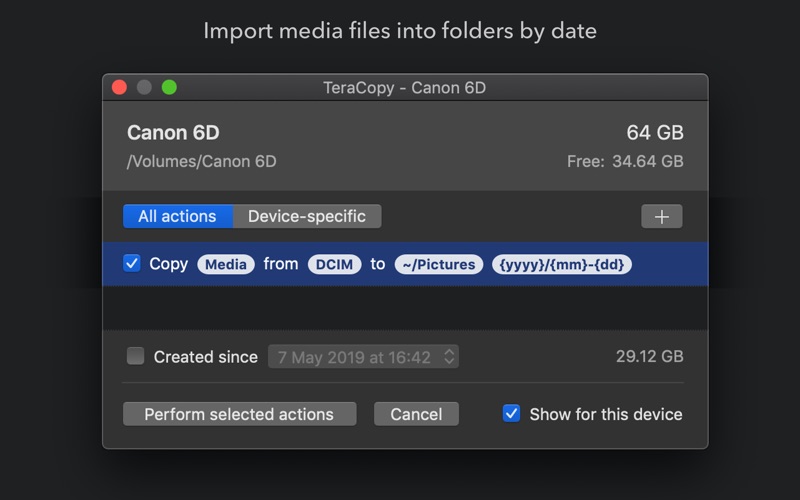Screen dimensions: 800x500
Task: Toggle Show for this device checkbox
Action: (511, 413)
